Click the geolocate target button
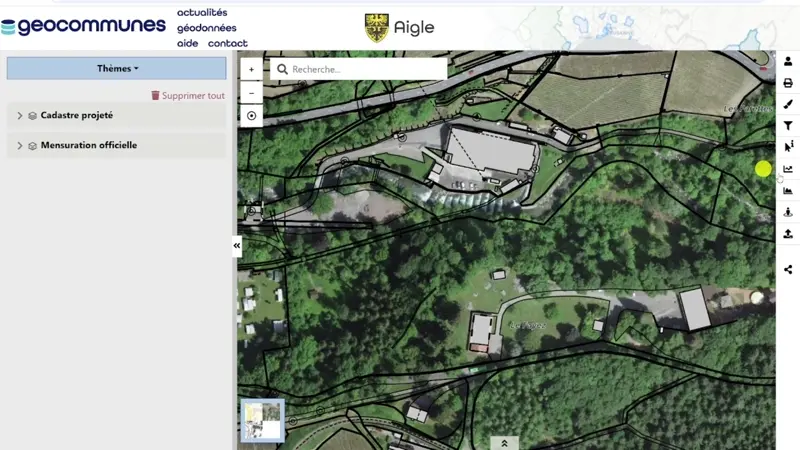Screen dimensions: 800x450 (251, 116)
